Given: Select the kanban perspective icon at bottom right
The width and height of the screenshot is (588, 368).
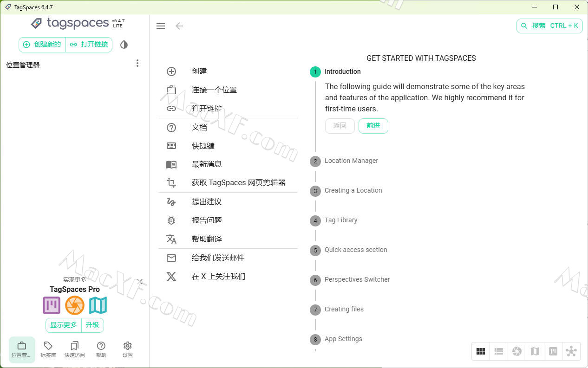Looking at the screenshot, I should [553, 352].
